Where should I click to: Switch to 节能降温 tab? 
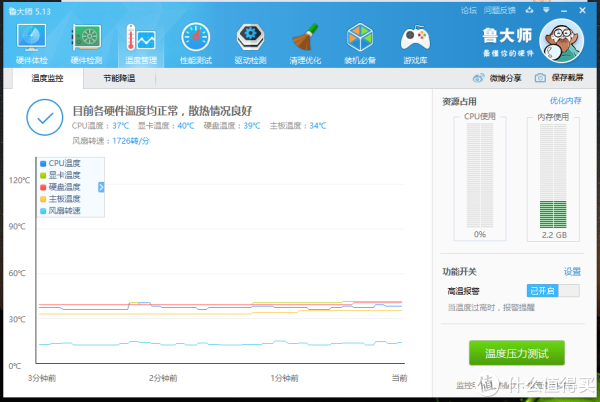click(119, 78)
